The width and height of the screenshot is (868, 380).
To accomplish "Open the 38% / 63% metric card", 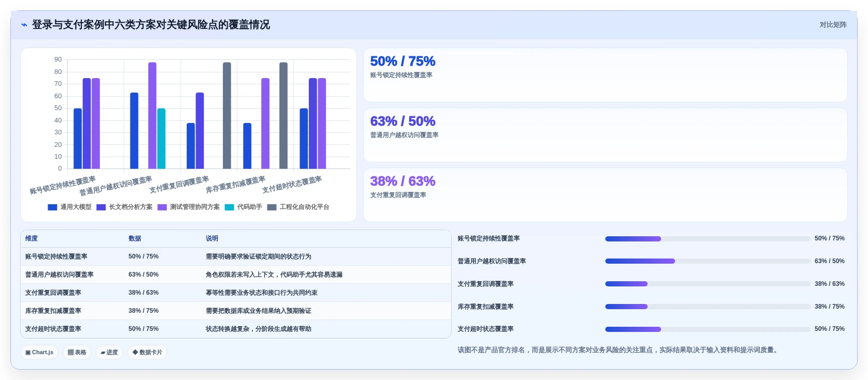I will tap(605, 195).
